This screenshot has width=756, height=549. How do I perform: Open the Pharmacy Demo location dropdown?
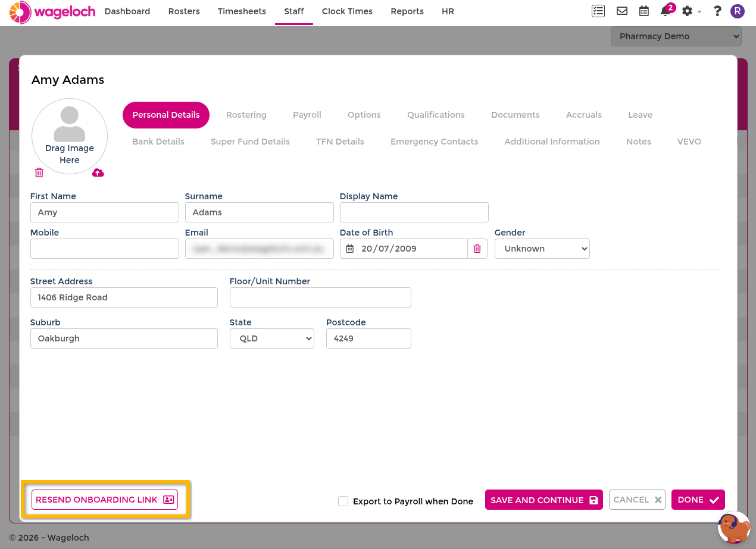click(676, 36)
